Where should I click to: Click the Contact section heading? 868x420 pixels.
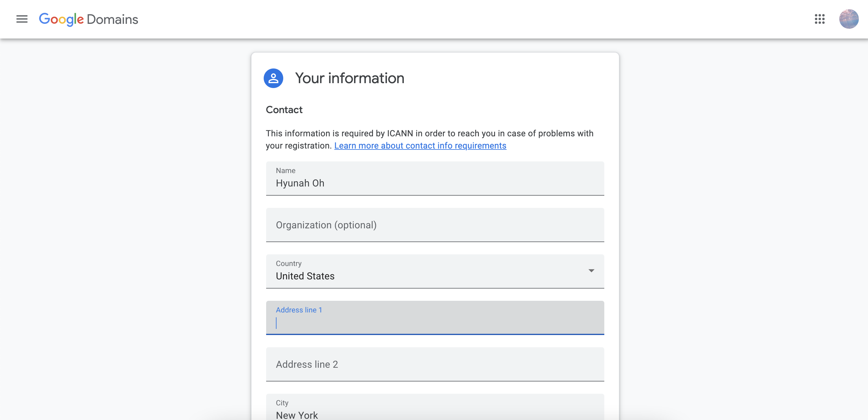[284, 110]
